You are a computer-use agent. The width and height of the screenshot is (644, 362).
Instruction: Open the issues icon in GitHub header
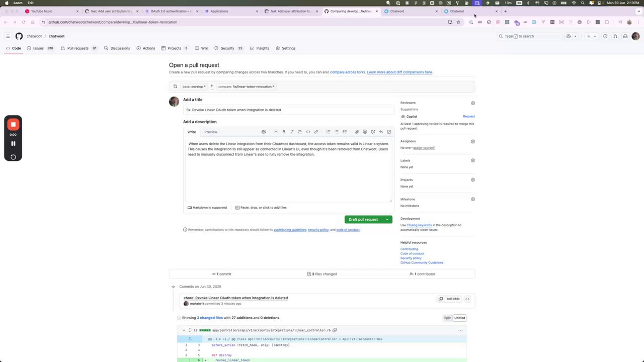[605, 36]
